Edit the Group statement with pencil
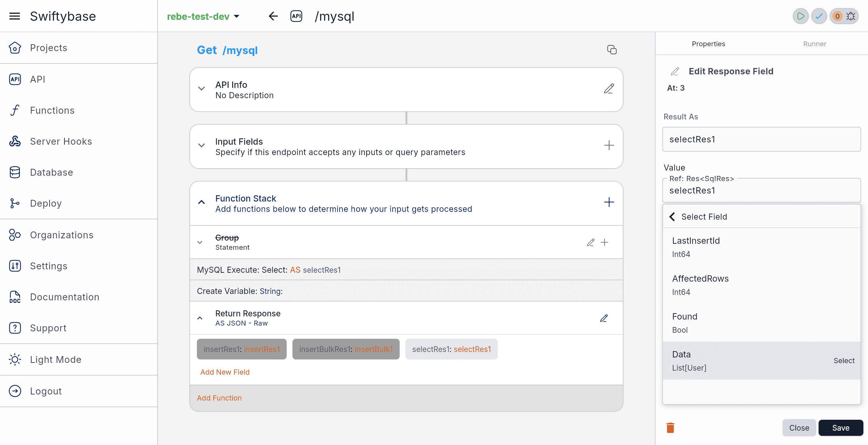Image resolution: width=868 pixels, height=445 pixels. (x=591, y=242)
